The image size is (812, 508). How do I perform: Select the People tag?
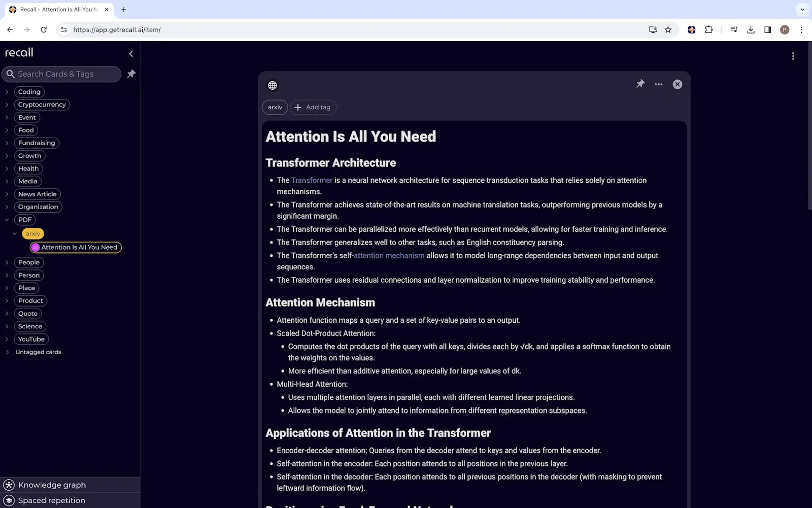(29, 262)
